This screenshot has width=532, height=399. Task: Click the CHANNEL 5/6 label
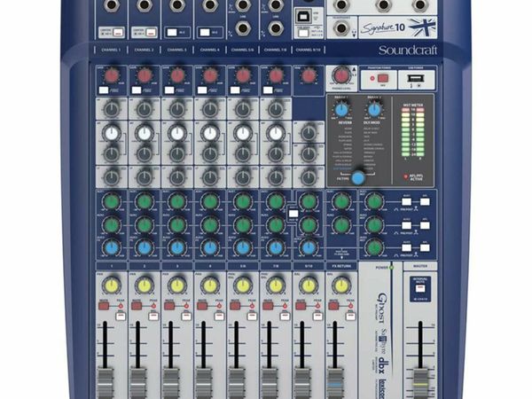tap(242, 50)
